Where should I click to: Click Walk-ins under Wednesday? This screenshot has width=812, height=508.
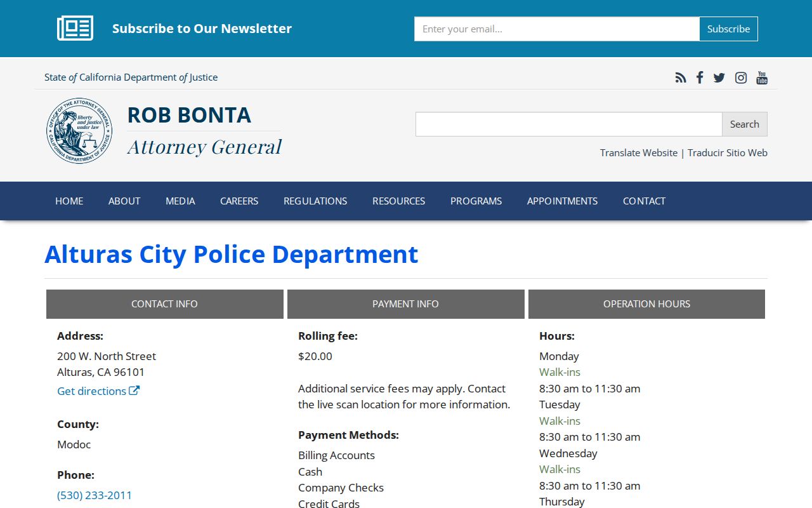click(560, 469)
